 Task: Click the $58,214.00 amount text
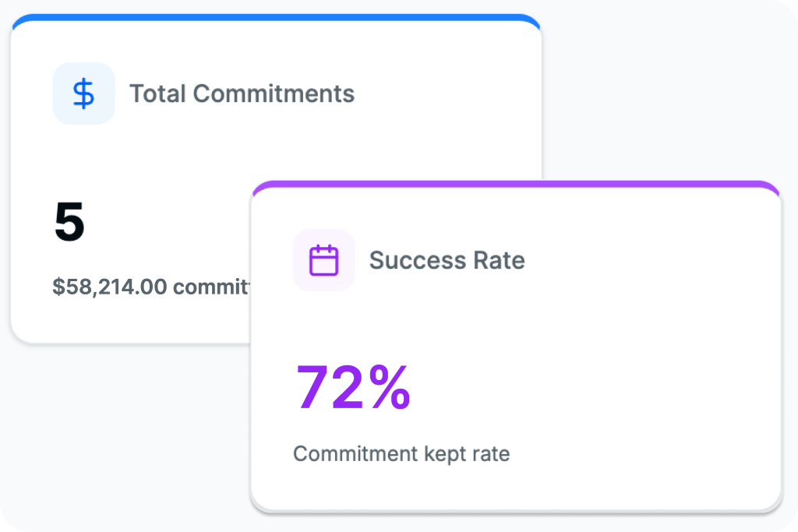pyautogui.click(x=109, y=287)
